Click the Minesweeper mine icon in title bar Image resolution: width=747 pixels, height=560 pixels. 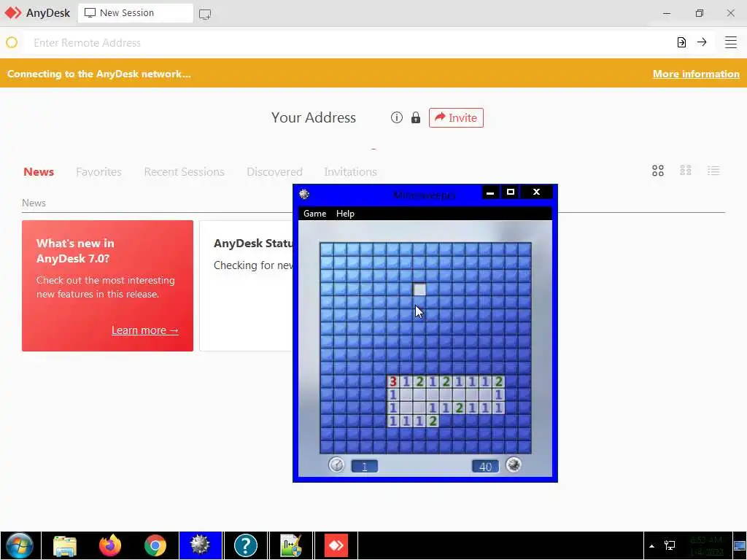point(304,194)
